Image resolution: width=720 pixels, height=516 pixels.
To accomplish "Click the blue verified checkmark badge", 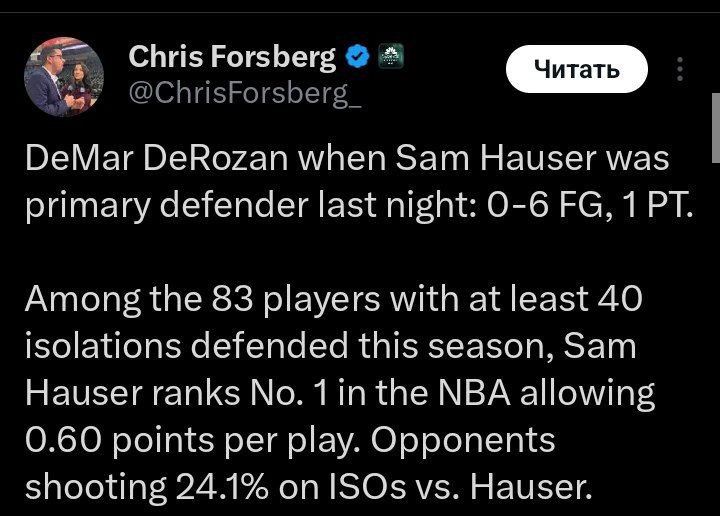I will [x=355, y=58].
